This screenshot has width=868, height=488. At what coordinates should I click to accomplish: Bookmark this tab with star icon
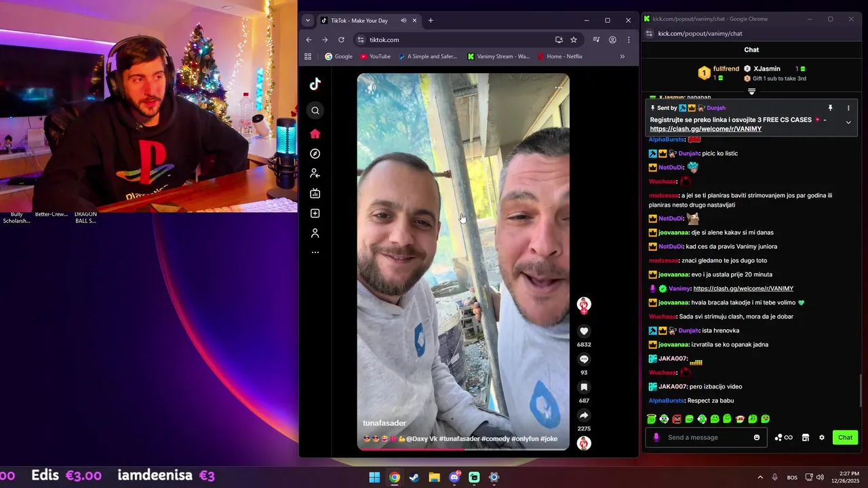(574, 40)
